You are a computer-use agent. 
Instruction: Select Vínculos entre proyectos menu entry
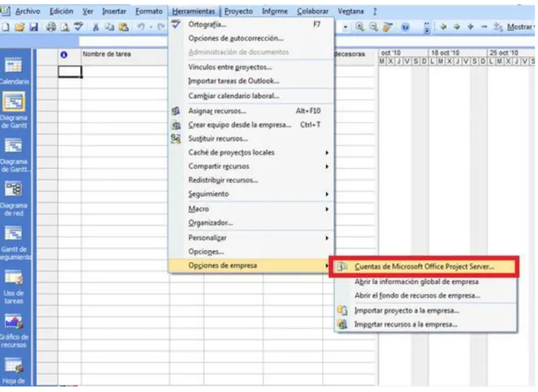point(252,67)
